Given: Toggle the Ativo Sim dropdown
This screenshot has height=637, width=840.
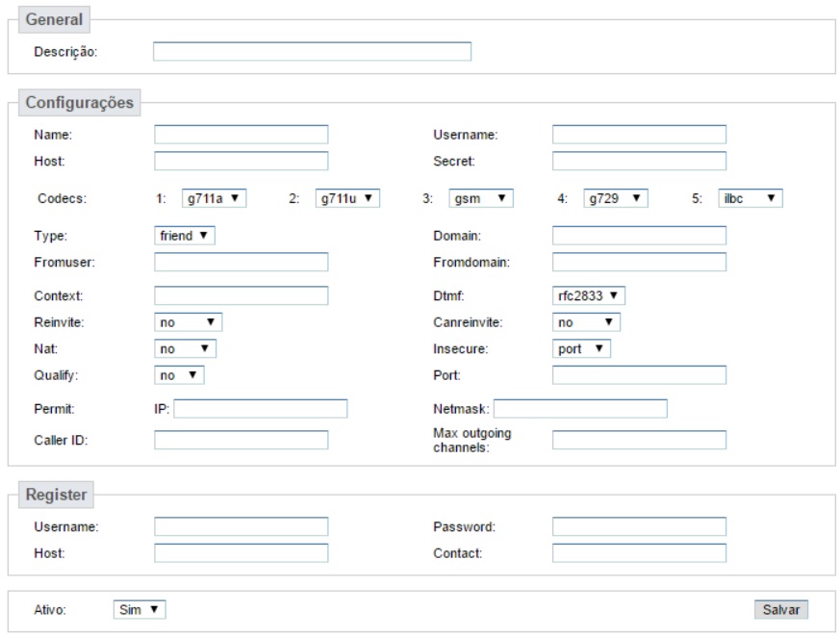Looking at the screenshot, I should pyautogui.click(x=140, y=610).
